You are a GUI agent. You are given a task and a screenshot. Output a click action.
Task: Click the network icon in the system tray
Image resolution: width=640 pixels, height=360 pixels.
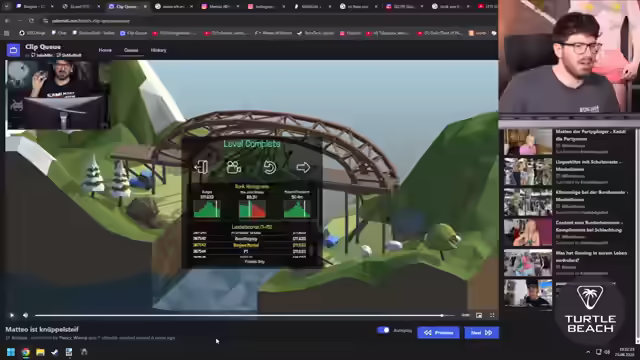click(x=598, y=352)
